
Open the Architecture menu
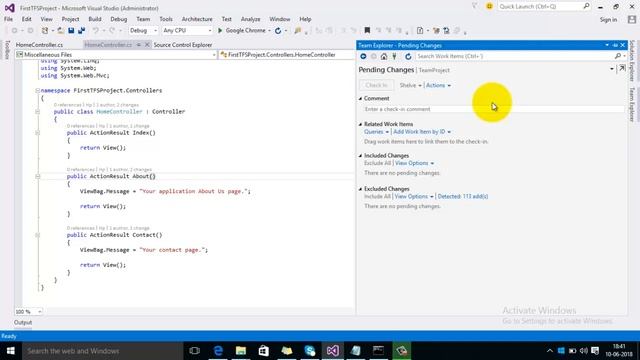point(197,19)
